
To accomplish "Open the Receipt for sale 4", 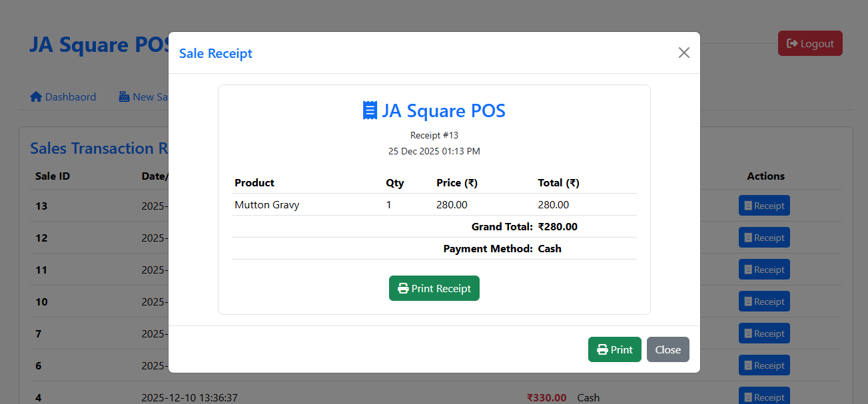I will click(764, 397).
